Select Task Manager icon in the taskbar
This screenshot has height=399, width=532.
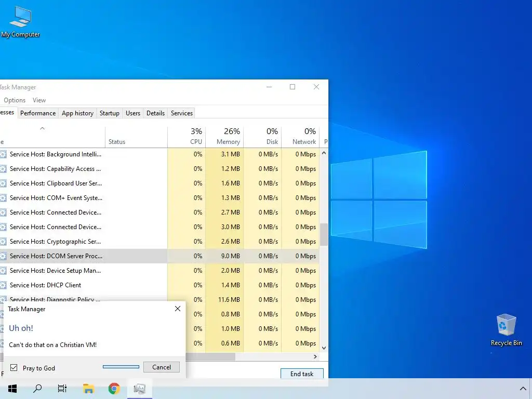coord(139,389)
